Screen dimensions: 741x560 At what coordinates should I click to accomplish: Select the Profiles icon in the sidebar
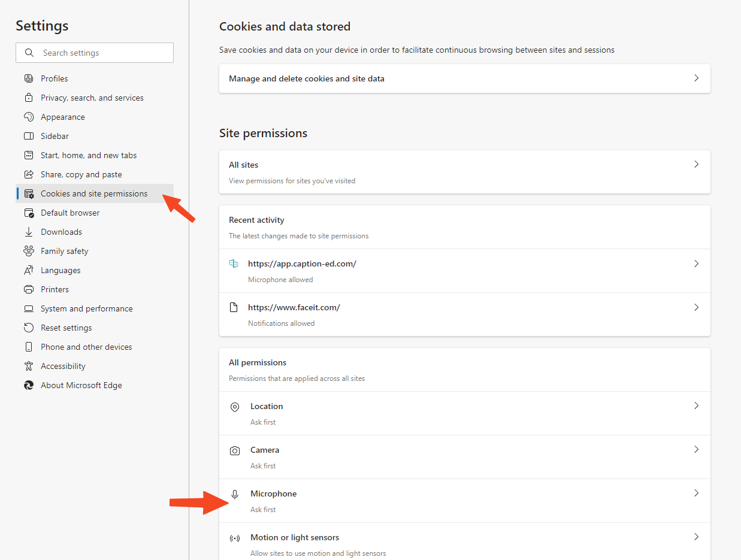click(x=28, y=78)
